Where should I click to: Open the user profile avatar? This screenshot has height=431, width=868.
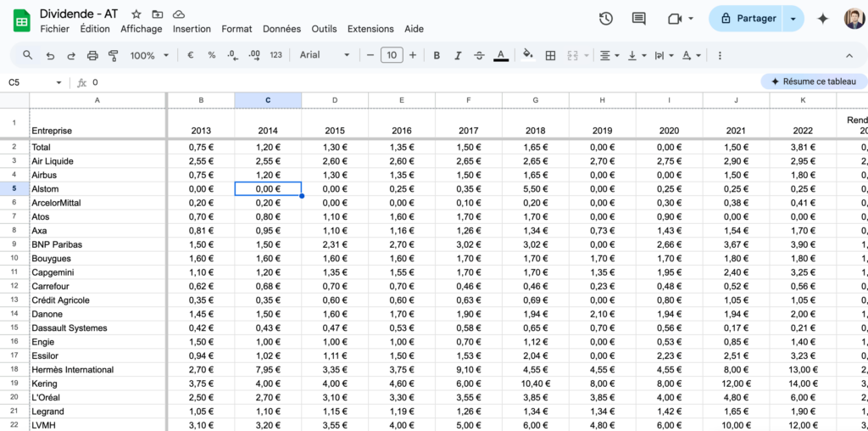(854, 19)
